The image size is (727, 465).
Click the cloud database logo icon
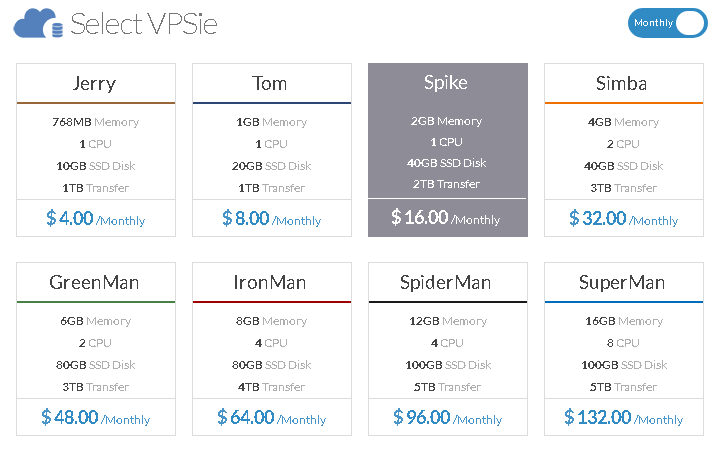(38, 24)
